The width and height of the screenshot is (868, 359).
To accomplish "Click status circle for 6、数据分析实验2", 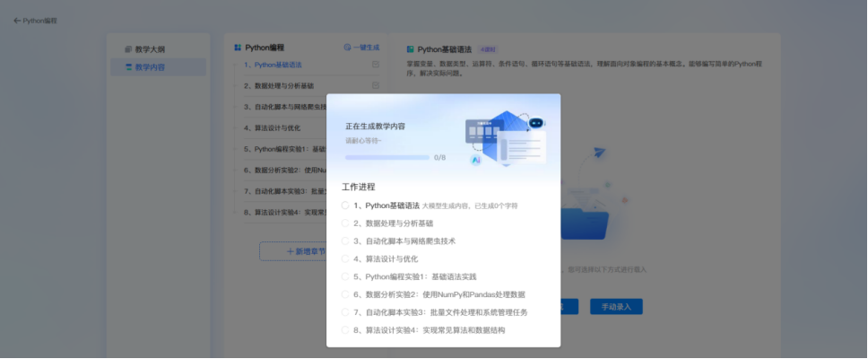I will point(345,294).
